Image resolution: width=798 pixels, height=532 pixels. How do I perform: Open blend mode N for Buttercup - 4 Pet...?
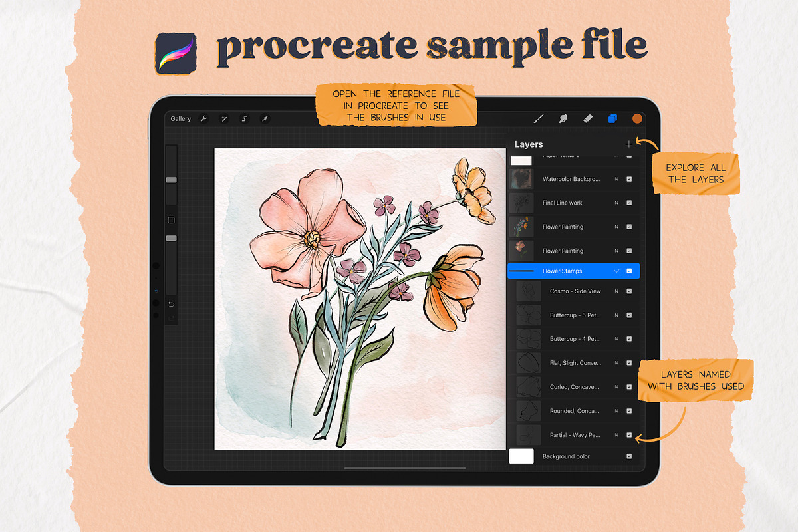click(616, 339)
